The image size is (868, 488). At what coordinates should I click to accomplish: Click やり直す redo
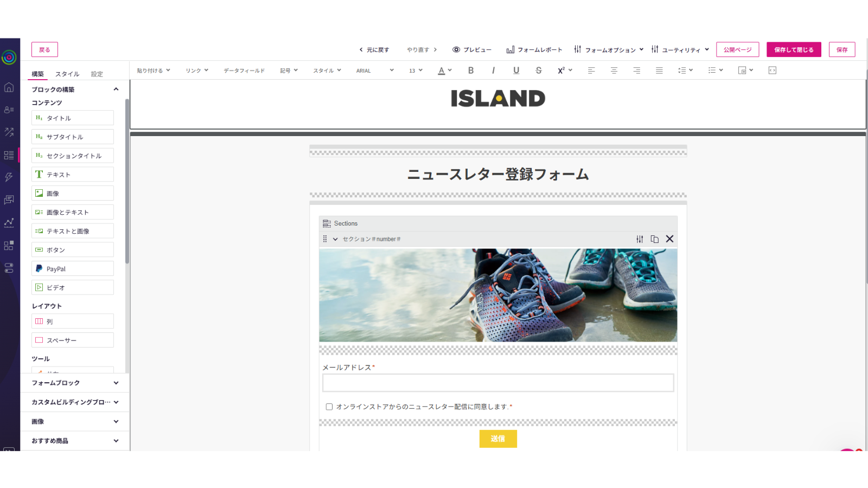(x=422, y=49)
